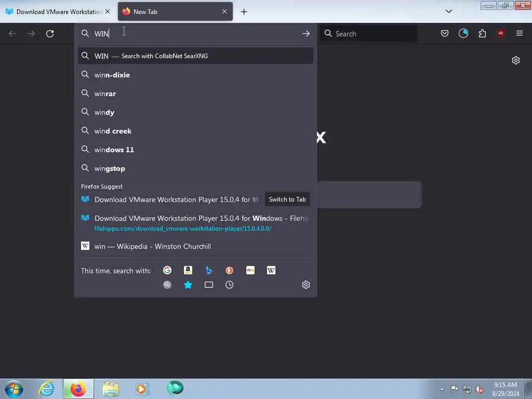Viewport: 532px width, 399px height.
Task: Open new tab page personalize gear
Action: 516,60
